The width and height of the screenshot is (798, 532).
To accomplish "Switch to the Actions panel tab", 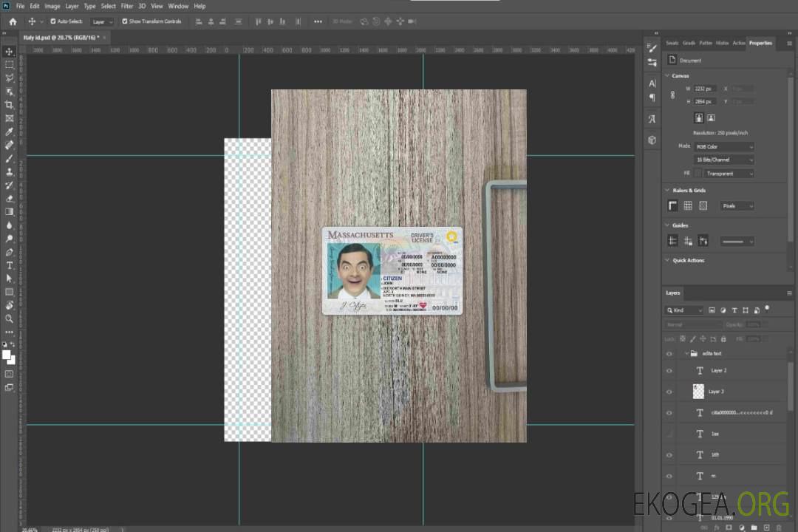I will [739, 43].
